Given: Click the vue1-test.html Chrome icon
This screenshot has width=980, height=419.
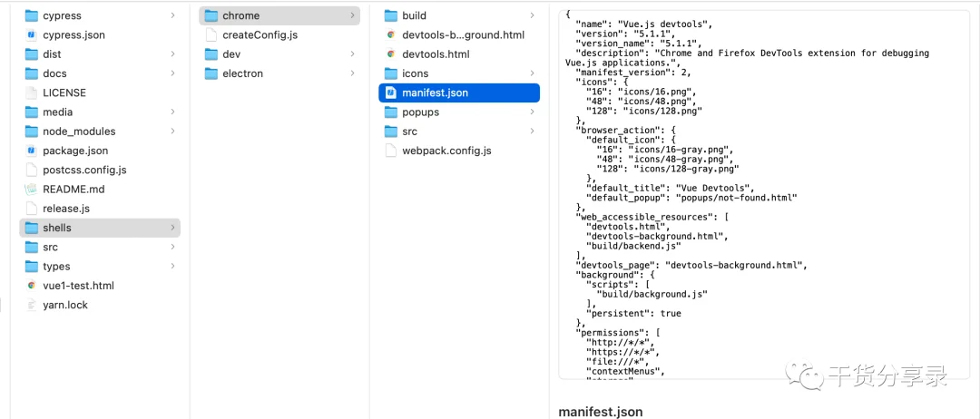Looking at the screenshot, I should click(32, 286).
